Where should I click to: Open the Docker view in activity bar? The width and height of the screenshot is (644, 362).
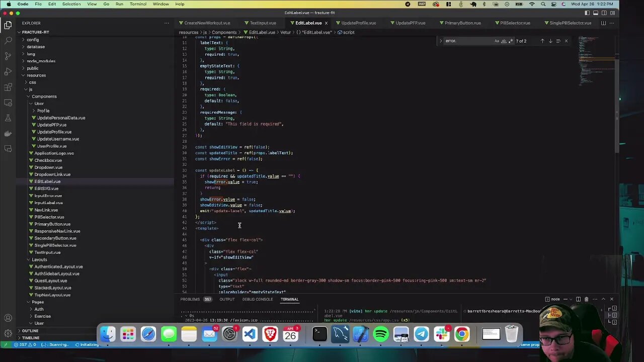tap(8, 134)
